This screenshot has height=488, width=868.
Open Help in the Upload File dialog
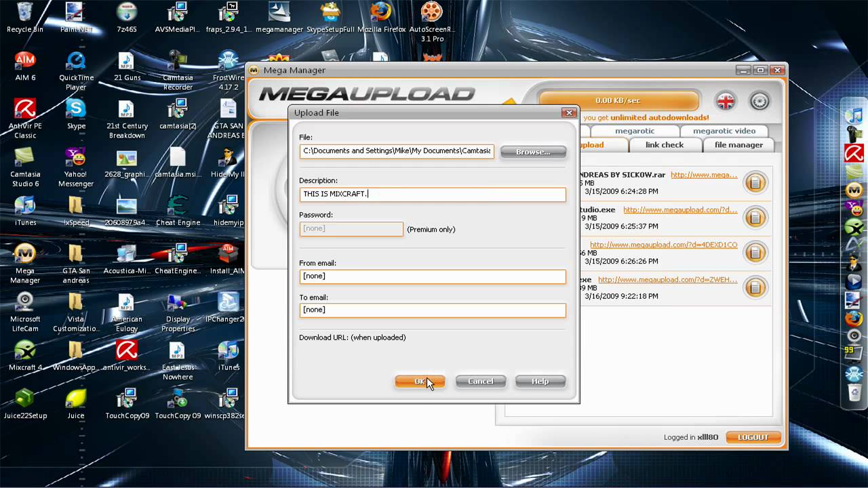point(540,382)
